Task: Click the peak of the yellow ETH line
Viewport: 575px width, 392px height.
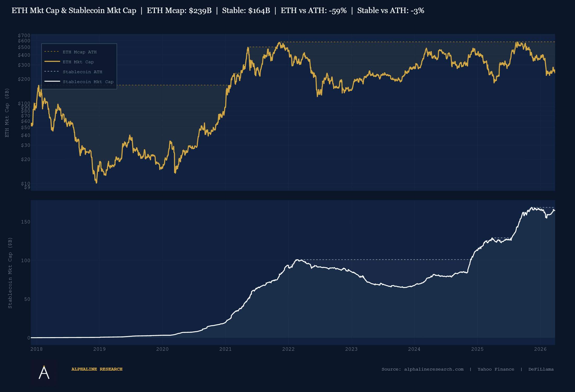Action: point(279,42)
